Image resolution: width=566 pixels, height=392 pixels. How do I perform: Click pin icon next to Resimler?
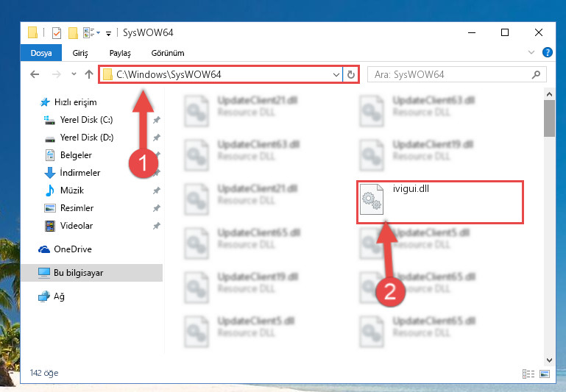pyautogui.click(x=156, y=208)
